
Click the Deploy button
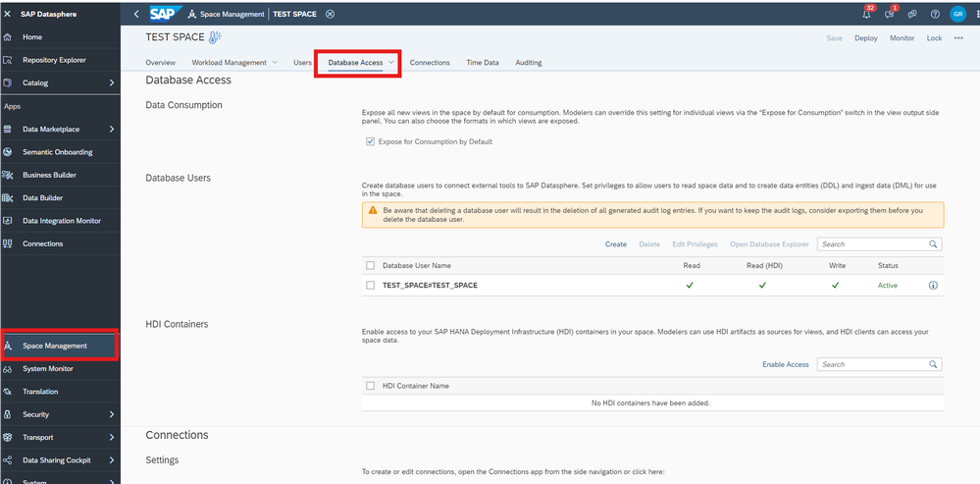(x=865, y=38)
